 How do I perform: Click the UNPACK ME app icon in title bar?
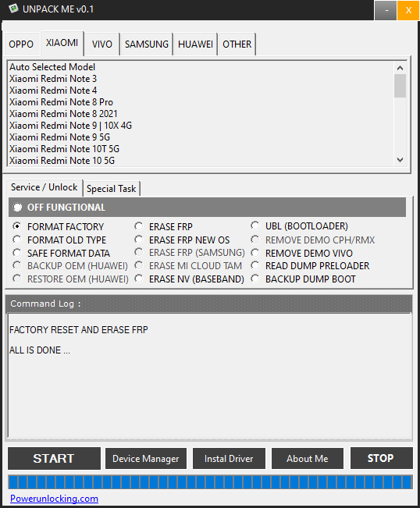[13, 9]
